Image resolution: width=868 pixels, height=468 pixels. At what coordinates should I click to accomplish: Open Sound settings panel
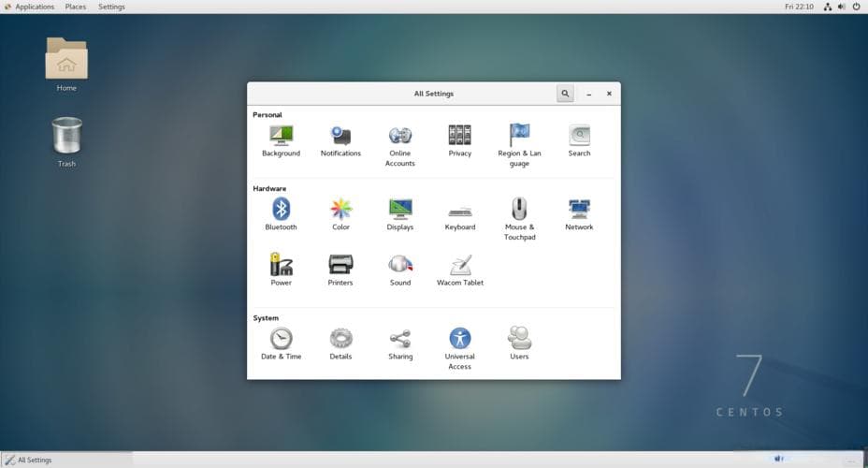pos(400,271)
